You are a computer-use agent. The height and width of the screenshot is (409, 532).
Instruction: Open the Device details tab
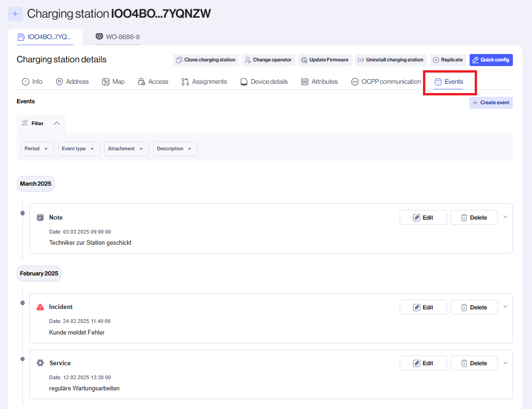[x=264, y=82]
